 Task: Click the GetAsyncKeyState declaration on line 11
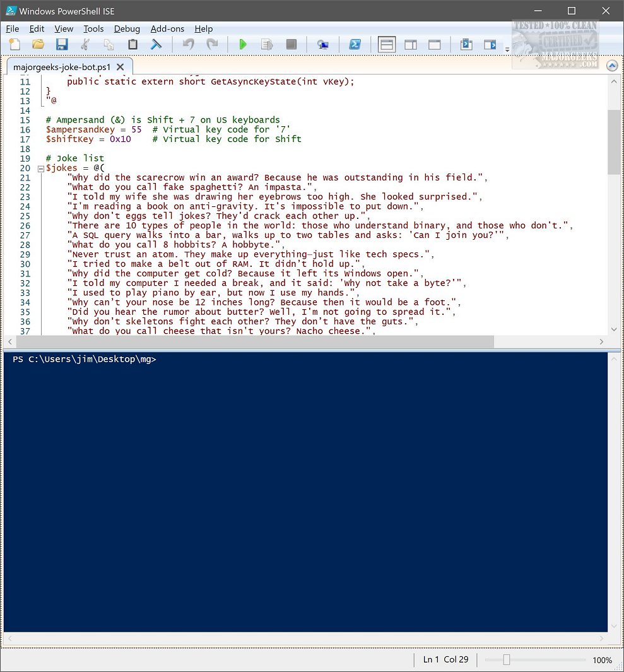click(211, 81)
